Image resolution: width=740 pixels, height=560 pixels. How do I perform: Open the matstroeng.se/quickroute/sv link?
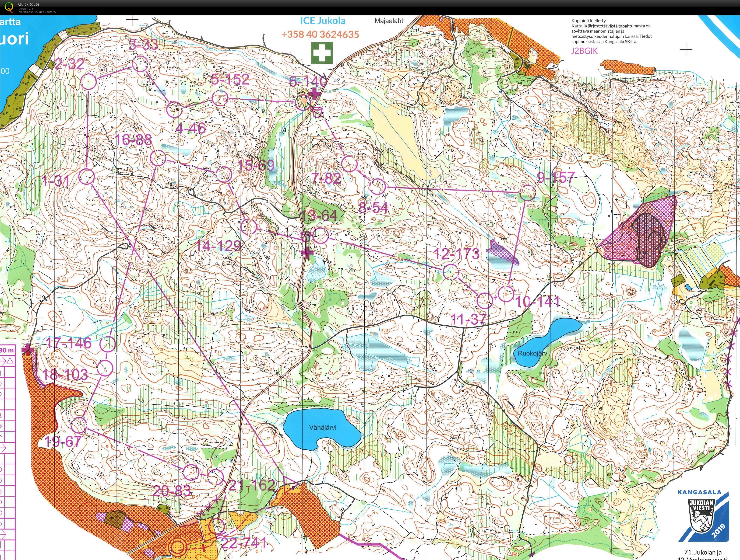click(37, 12)
